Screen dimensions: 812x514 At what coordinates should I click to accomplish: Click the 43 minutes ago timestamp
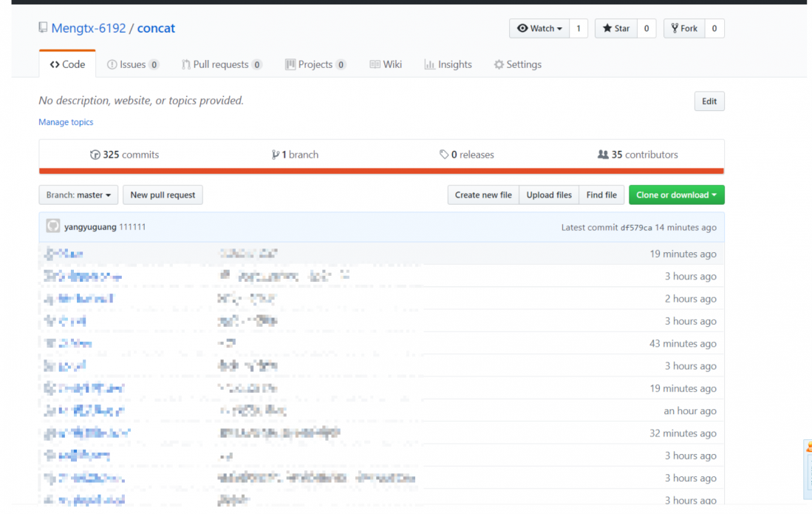(683, 344)
